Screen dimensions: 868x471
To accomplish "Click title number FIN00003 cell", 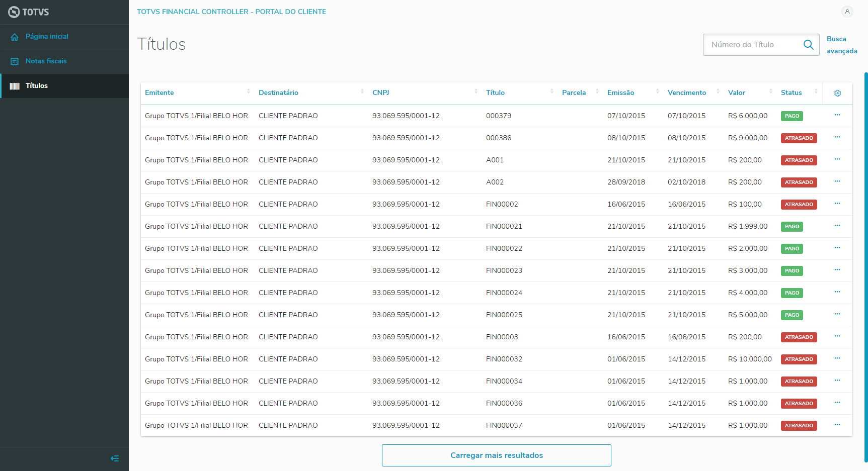I will [502, 337].
